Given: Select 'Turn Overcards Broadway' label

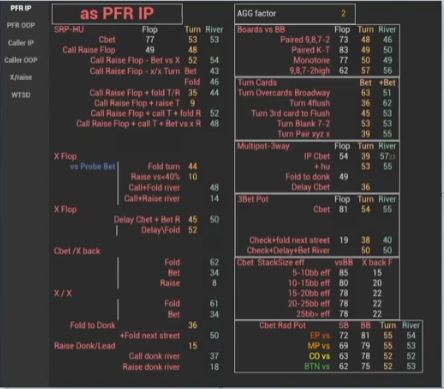Looking at the screenshot, I should 284,93.
